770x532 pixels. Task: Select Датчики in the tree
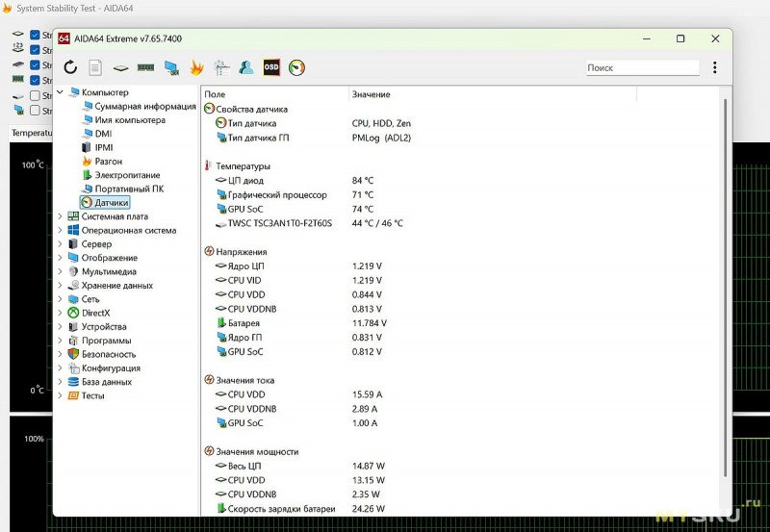point(105,202)
